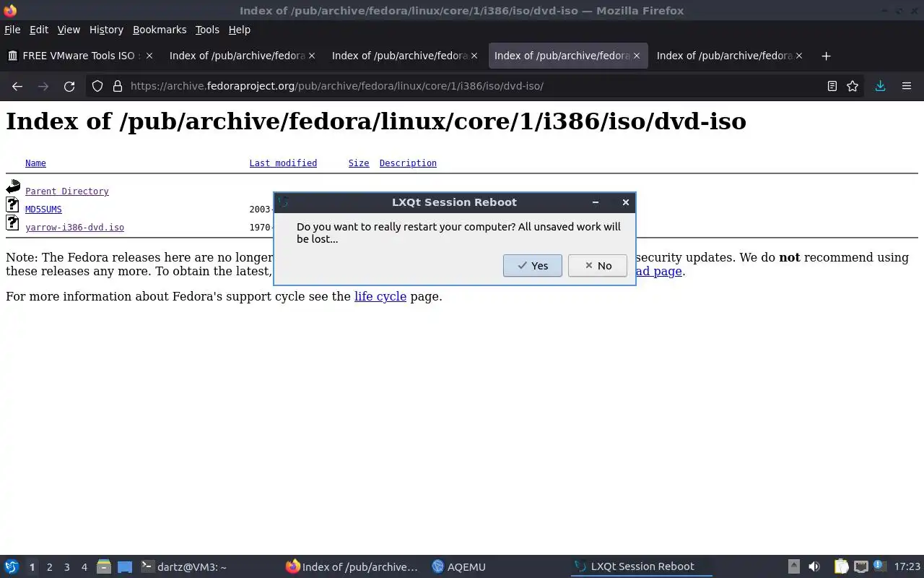
Task: Sort listing by Last modified
Action: (283, 163)
